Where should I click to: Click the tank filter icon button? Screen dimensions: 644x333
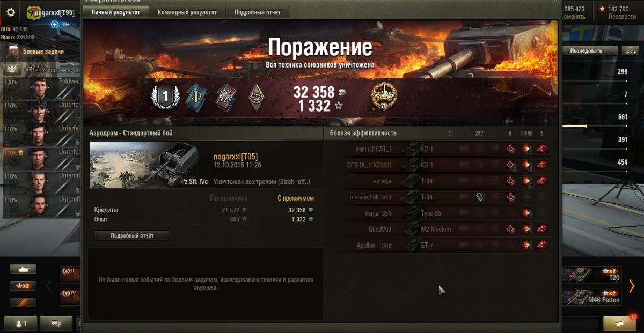click(x=23, y=270)
